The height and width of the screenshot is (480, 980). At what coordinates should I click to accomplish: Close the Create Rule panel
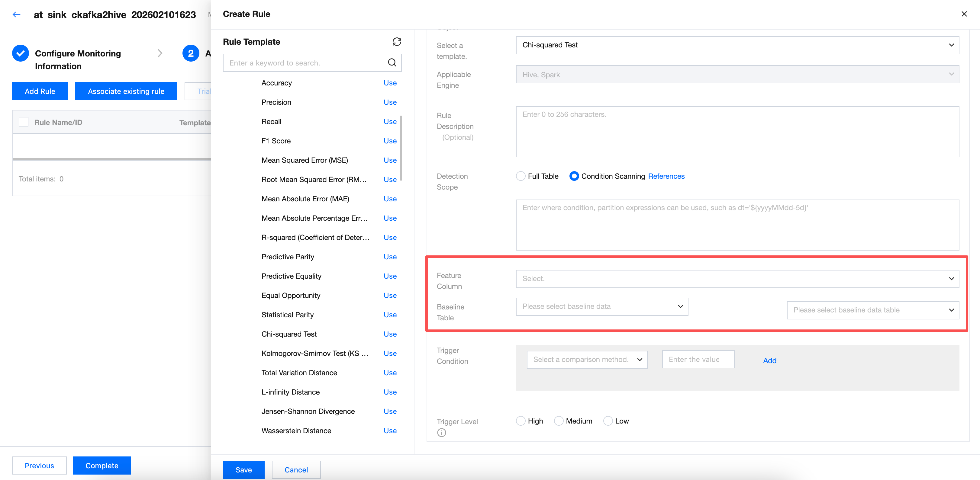[964, 14]
